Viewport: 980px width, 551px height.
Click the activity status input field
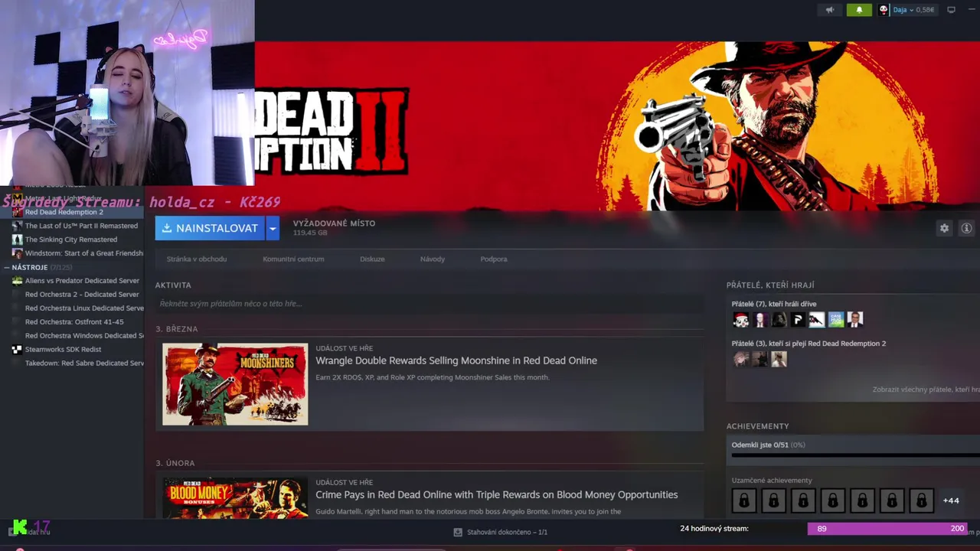point(429,304)
